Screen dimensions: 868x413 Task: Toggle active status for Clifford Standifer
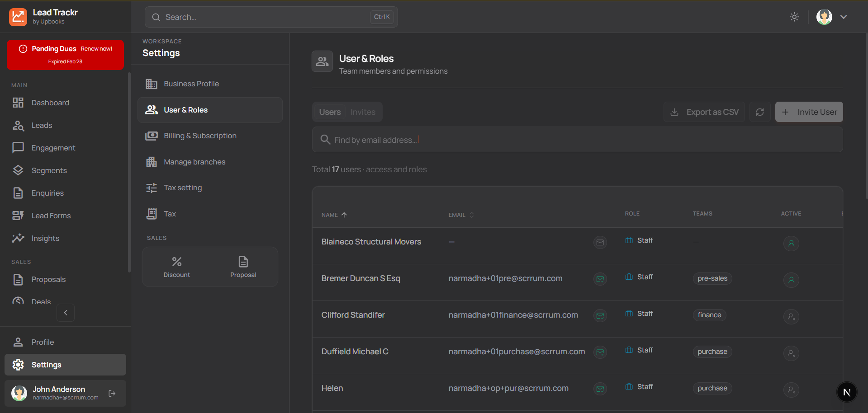(791, 317)
